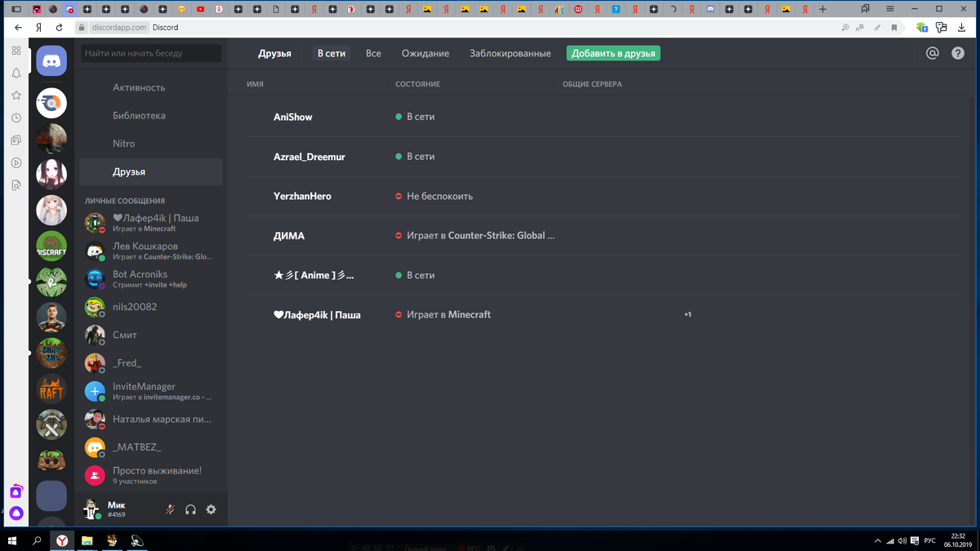The height and width of the screenshot is (551, 980).
Task: Click «+1» mutual servers on Паша row
Action: [688, 314]
